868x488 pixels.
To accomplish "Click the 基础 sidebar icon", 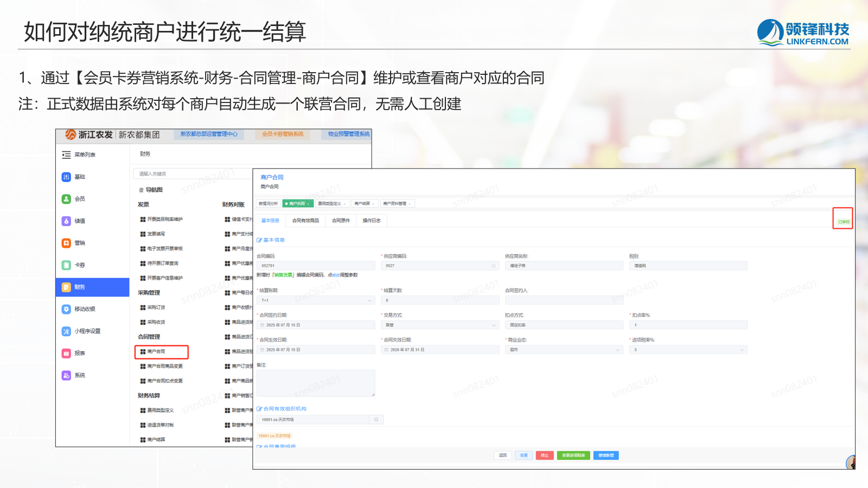I will tap(66, 177).
